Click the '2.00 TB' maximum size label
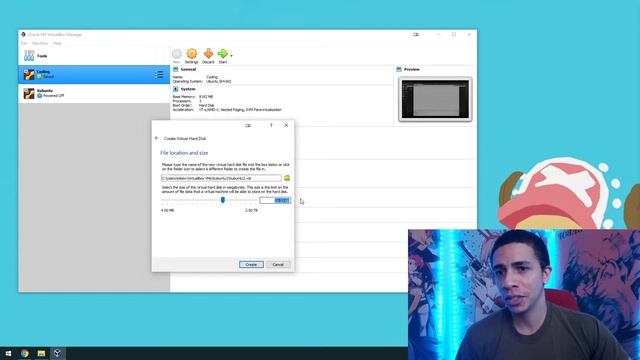The image size is (640, 360). click(251, 210)
